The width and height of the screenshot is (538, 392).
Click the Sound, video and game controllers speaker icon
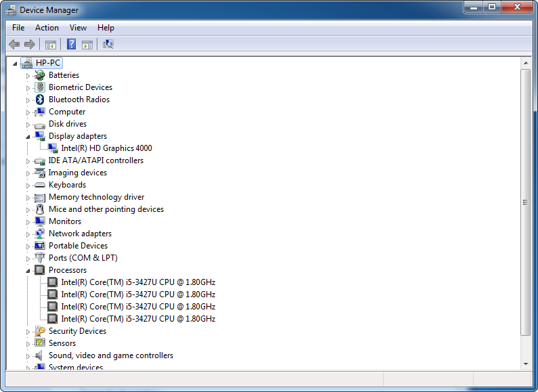[x=40, y=355]
